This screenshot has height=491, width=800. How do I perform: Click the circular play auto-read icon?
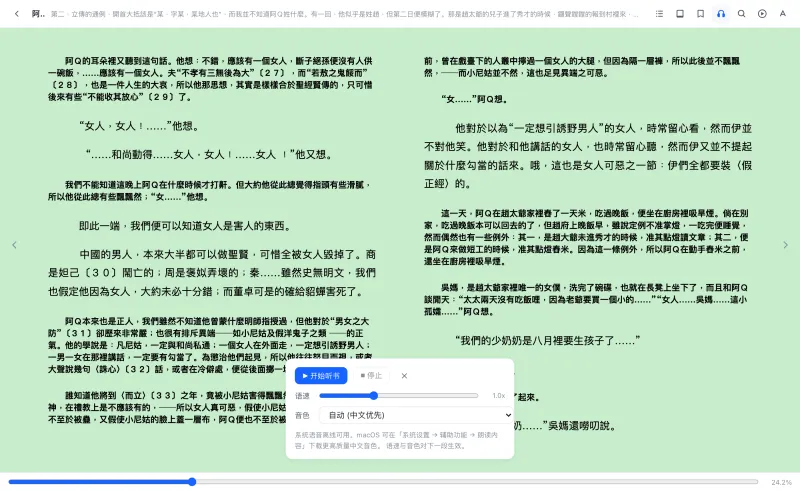tap(762, 14)
